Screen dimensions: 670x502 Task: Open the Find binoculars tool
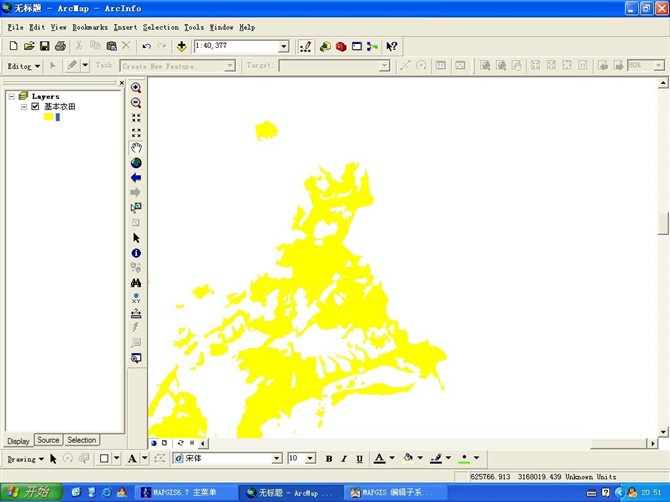136,283
